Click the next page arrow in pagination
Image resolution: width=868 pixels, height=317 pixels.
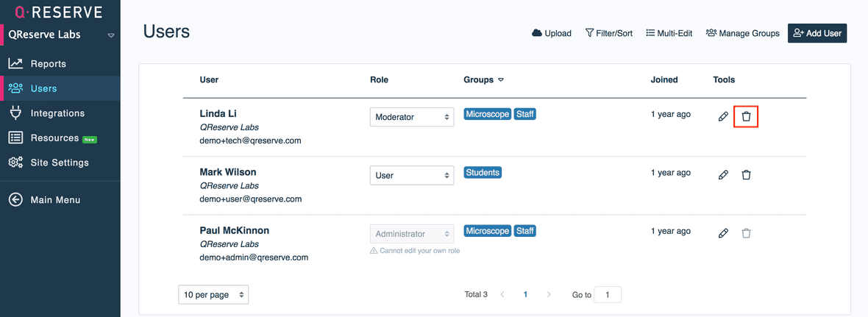[549, 295]
